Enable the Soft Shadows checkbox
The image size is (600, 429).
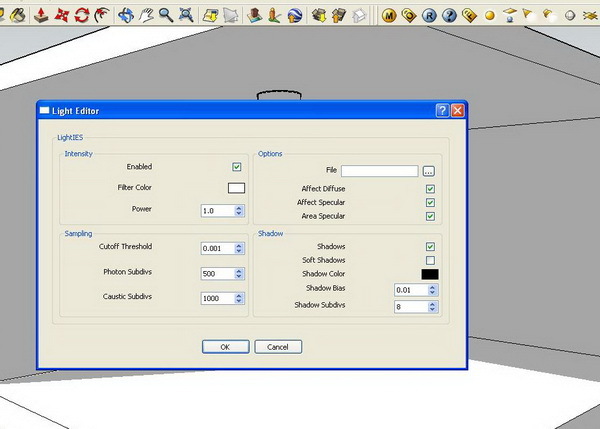[x=430, y=260]
